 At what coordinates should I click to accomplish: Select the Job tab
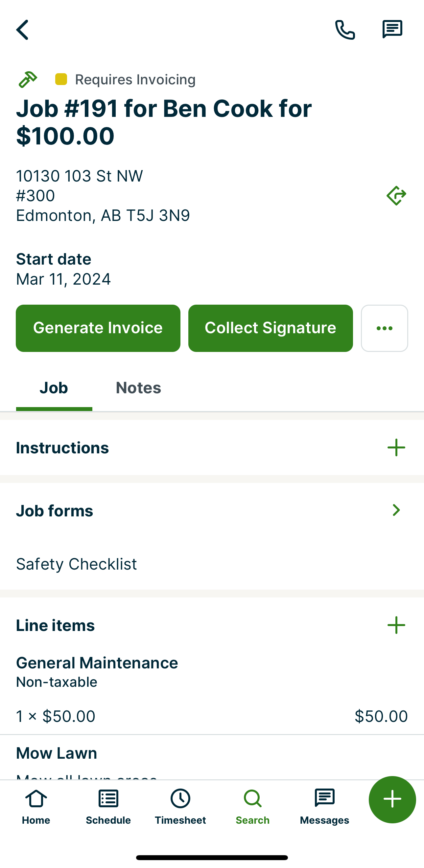point(54,387)
